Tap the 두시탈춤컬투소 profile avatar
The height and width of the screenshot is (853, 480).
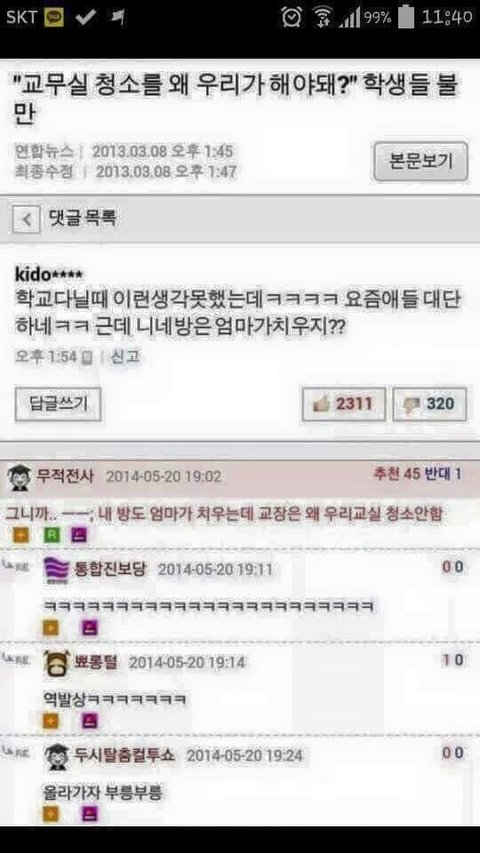coord(57,757)
